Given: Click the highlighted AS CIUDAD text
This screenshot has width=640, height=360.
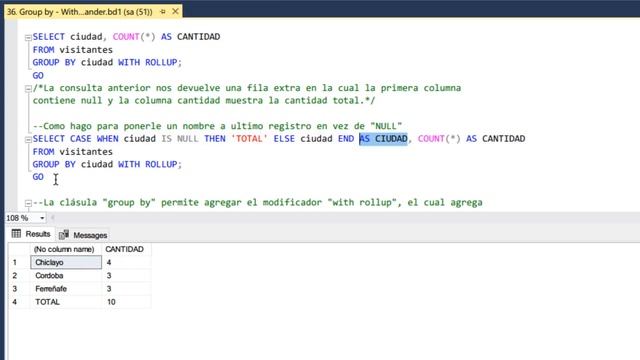Looking at the screenshot, I should click(383, 139).
